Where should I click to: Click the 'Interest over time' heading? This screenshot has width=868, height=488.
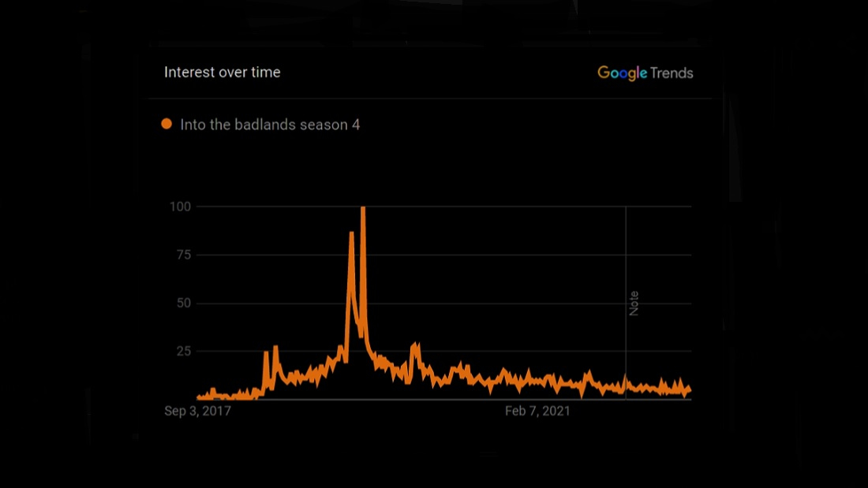(222, 72)
